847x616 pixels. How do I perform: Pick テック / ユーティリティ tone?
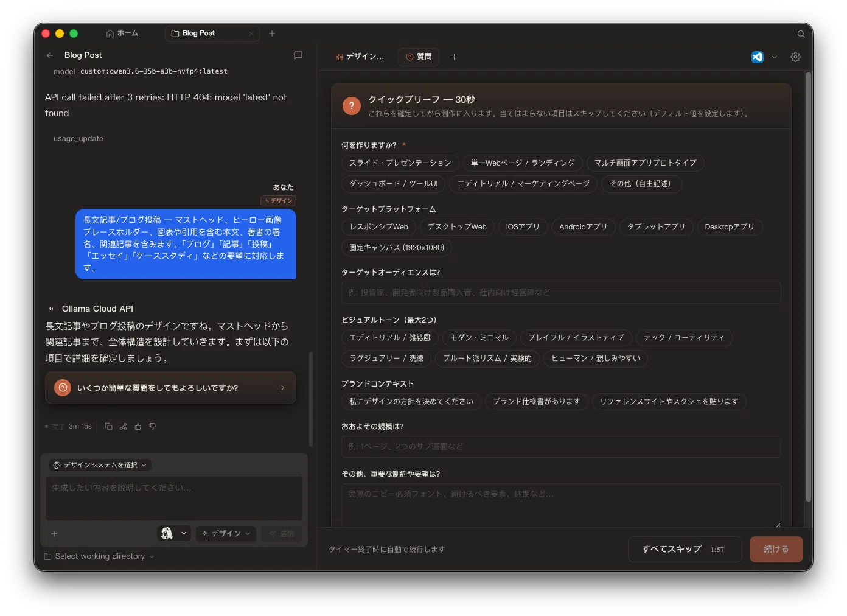click(x=684, y=338)
